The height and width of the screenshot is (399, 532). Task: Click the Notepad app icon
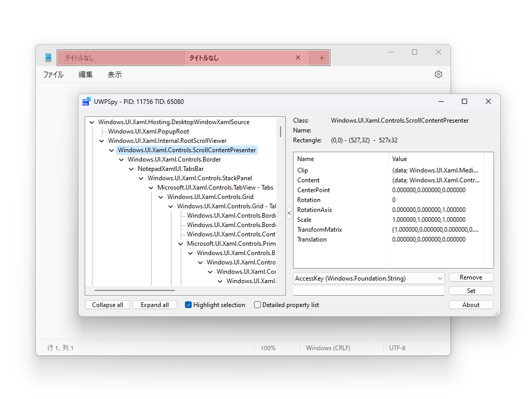pyautogui.click(x=48, y=58)
